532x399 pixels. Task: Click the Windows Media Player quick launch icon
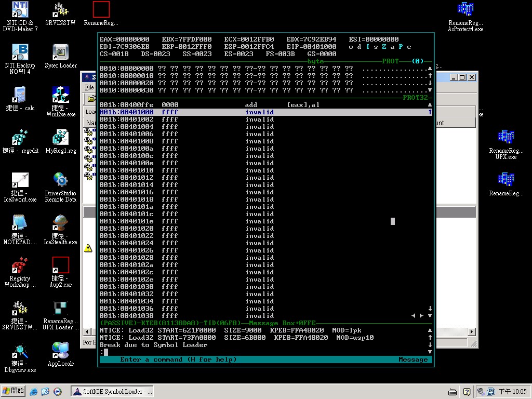[x=58, y=392]
